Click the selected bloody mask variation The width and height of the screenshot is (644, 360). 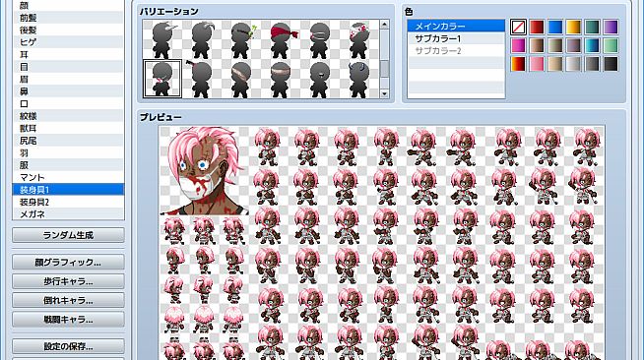tap(162, 79)
